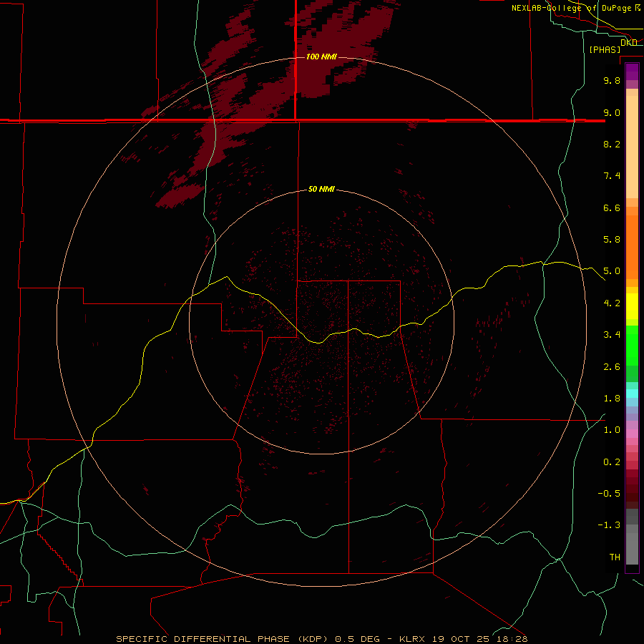Click the -1.3 scale value

(x=609, y=525)
